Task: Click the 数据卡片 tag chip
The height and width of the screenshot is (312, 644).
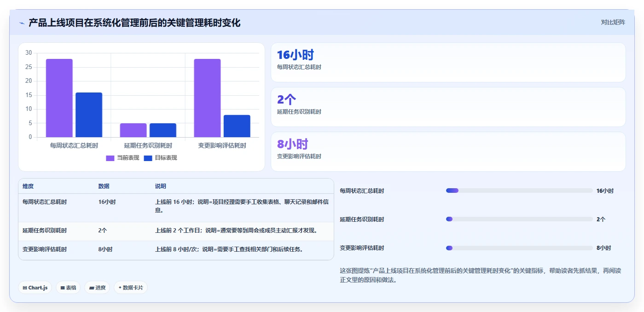Action: click(131, 288)
